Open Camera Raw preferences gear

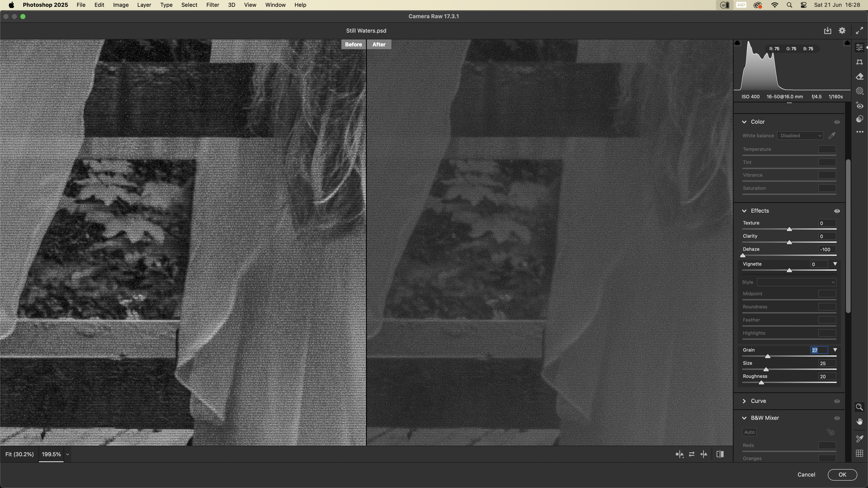point(842,31)
